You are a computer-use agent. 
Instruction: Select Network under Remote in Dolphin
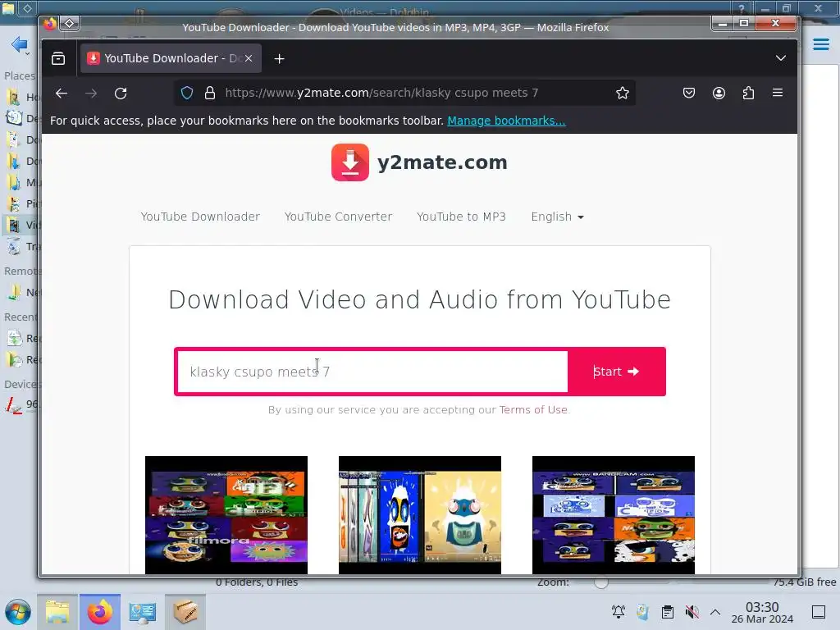(21, 293)
